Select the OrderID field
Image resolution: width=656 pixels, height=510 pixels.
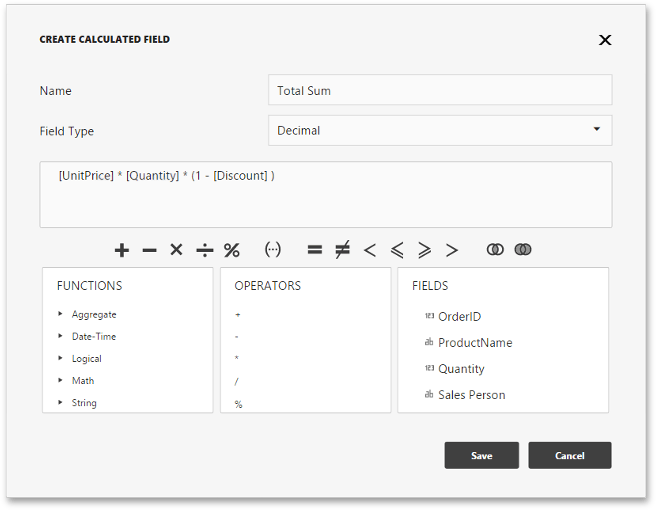pyautogui.click(x=453, y=317)
